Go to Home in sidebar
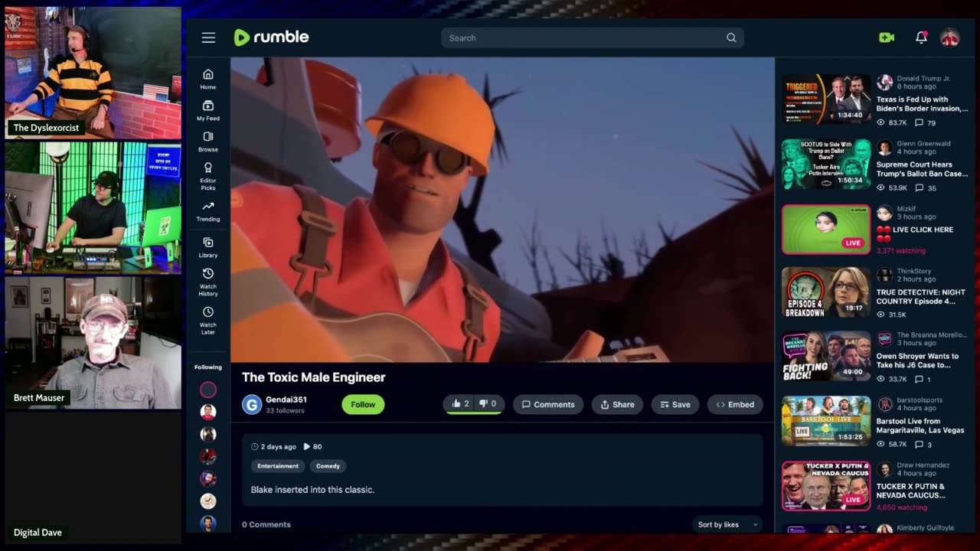980x551 pixels. [208, 79]
